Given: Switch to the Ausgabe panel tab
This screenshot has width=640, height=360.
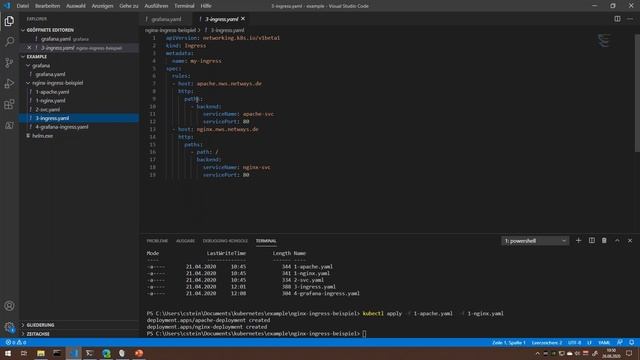Looking at the screenshot, I should click(x=185, y=241).
